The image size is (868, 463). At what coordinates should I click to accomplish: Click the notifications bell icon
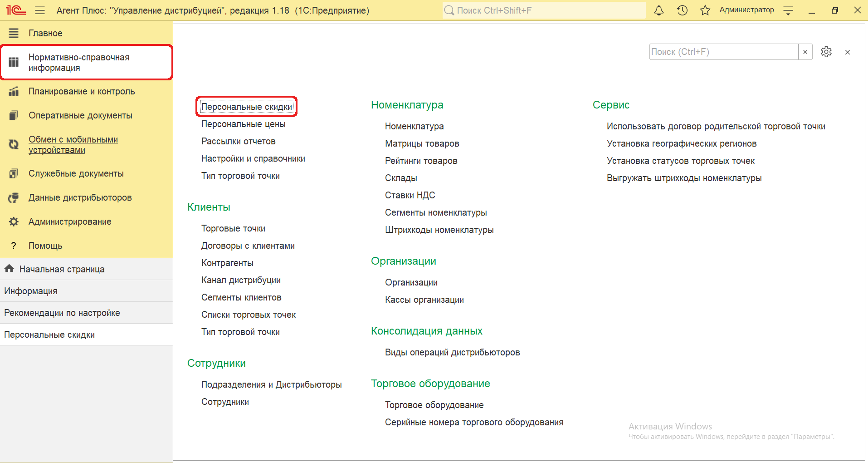[x=659, y=10]
